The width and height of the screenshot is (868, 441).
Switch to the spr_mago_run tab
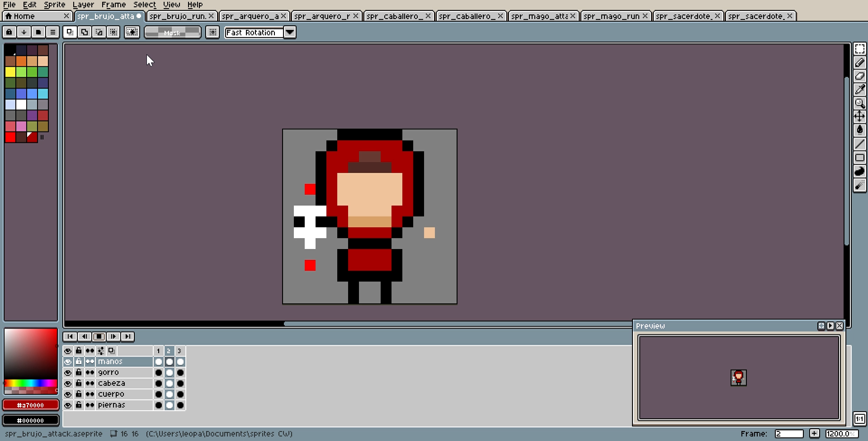(x=611, y=16)
